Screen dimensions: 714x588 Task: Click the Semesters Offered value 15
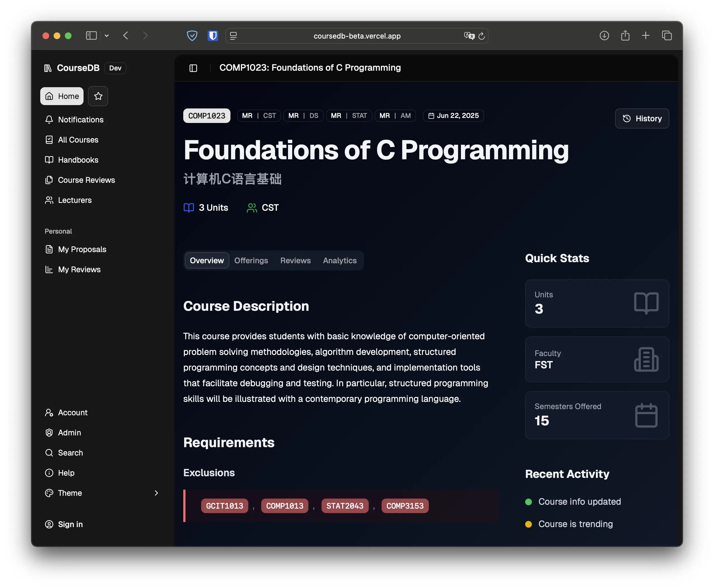542,421
